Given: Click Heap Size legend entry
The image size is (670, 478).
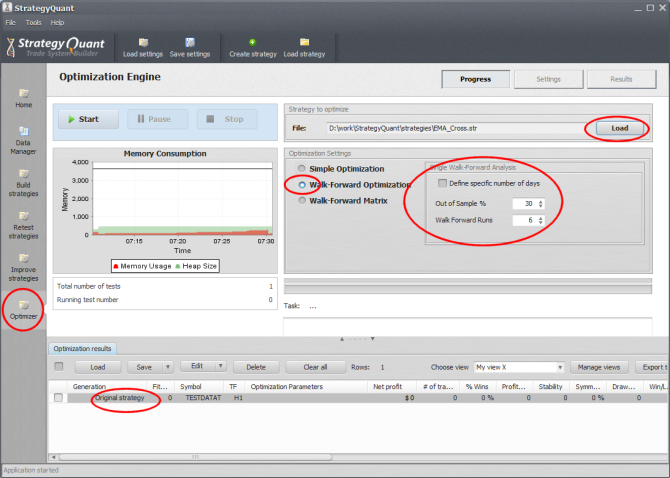Looking at the screenshot, I should point(196,266).
